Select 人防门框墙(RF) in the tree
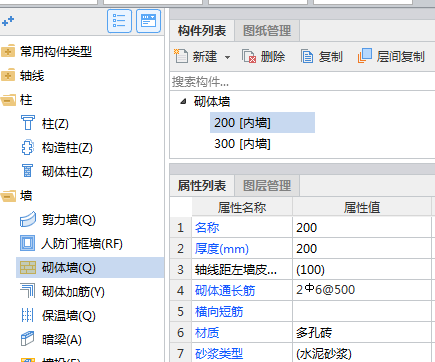This screenshot has height=362, width=435. pyautogui.click(x=82, y=244)
